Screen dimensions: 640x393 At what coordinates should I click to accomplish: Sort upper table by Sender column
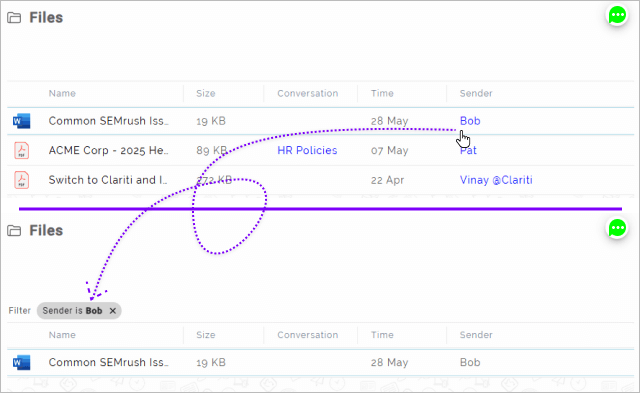(x=476, y=93)
